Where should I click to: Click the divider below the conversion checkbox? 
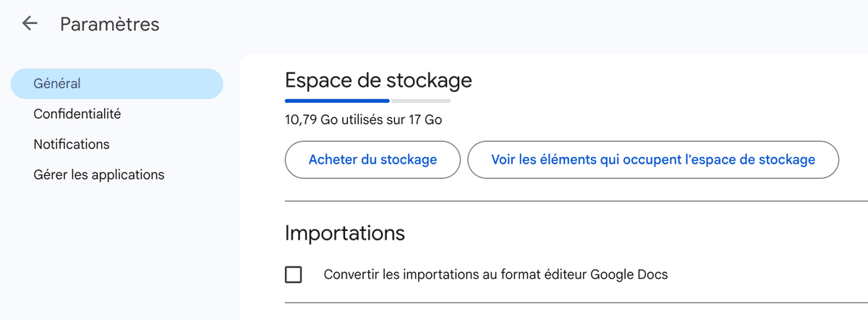(571, 303)
